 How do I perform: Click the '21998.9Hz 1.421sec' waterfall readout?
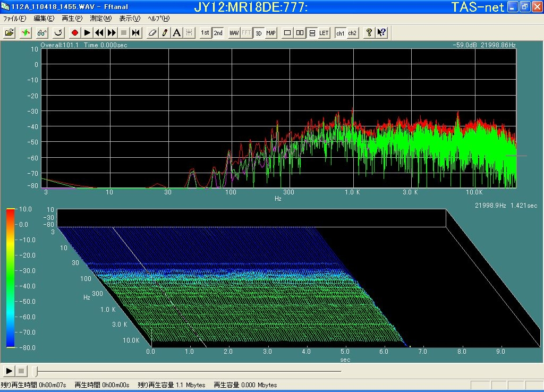(x=506, y=206)
